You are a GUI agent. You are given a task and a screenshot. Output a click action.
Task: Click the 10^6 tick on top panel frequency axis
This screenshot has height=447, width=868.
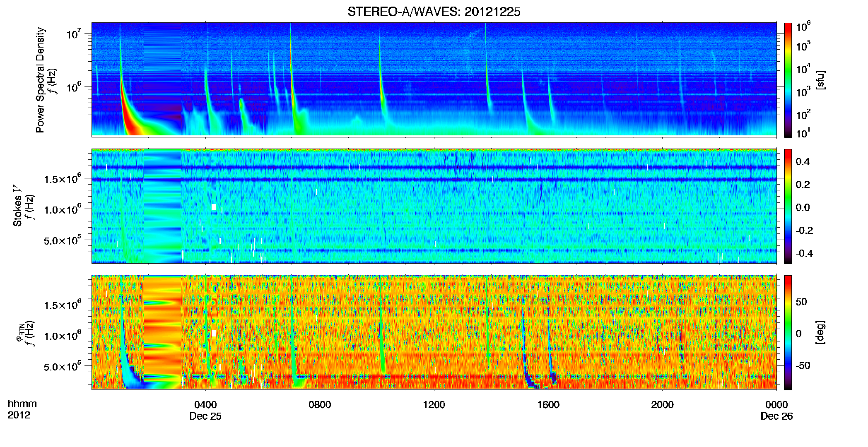click(75, 87)
